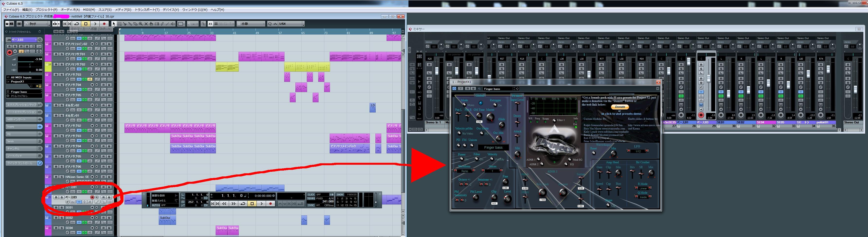Open edit instrument button beside inspector track name
Image resolution: width=868 pixels, height=237 pixels.
[x=40, y=40]
